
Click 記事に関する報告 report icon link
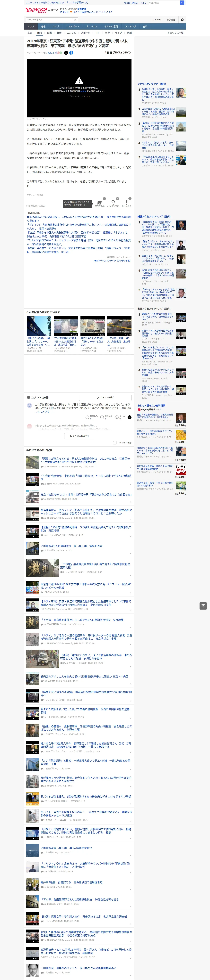coord(35,206)
